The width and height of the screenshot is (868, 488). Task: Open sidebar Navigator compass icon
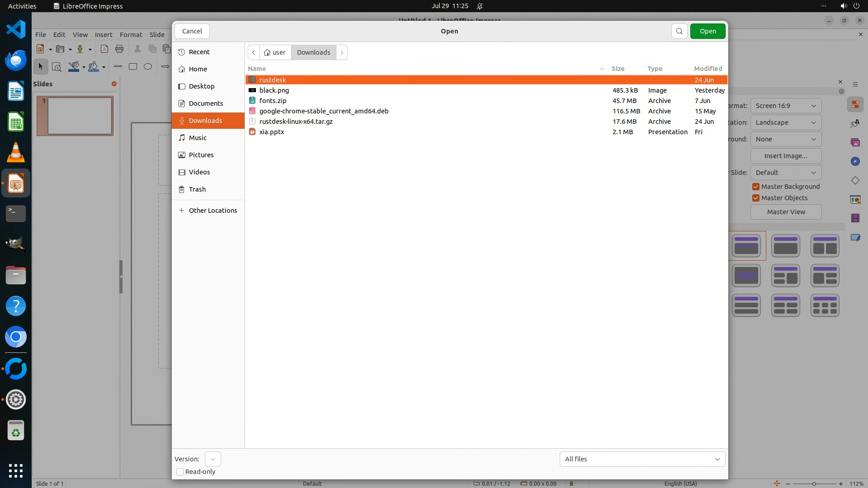(x=855, y=161)
